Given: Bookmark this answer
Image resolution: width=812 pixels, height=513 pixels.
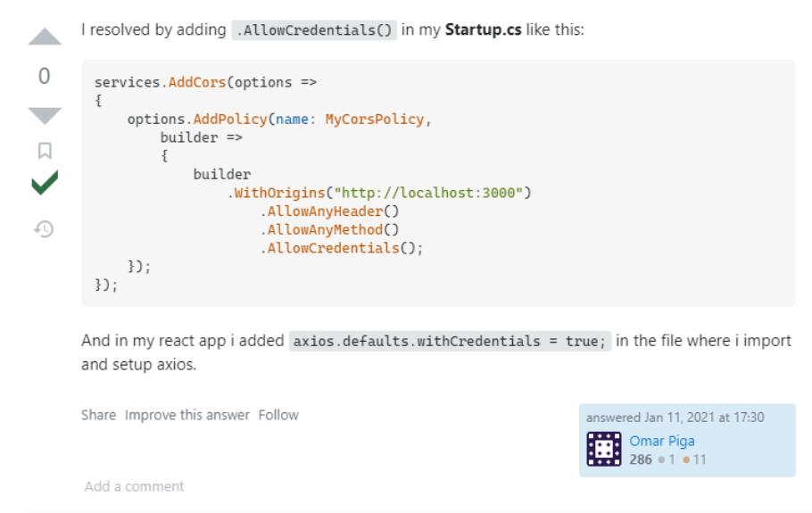Looking at the screenshot, I should tap(45, 151).
